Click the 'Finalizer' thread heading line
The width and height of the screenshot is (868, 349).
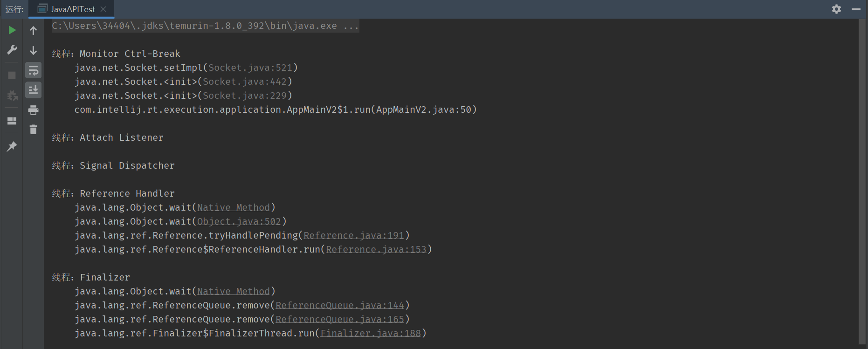91,277
